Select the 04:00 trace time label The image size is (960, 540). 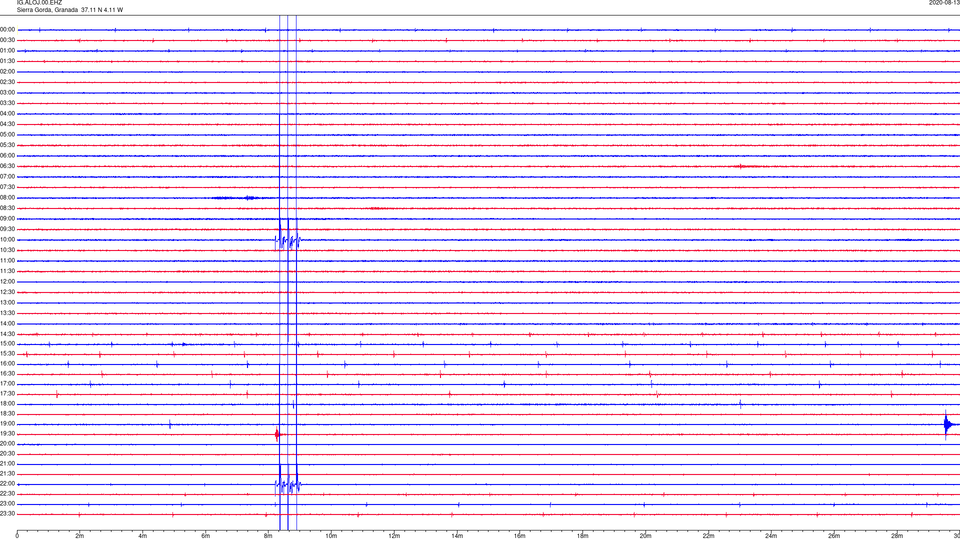pos(8,113)
